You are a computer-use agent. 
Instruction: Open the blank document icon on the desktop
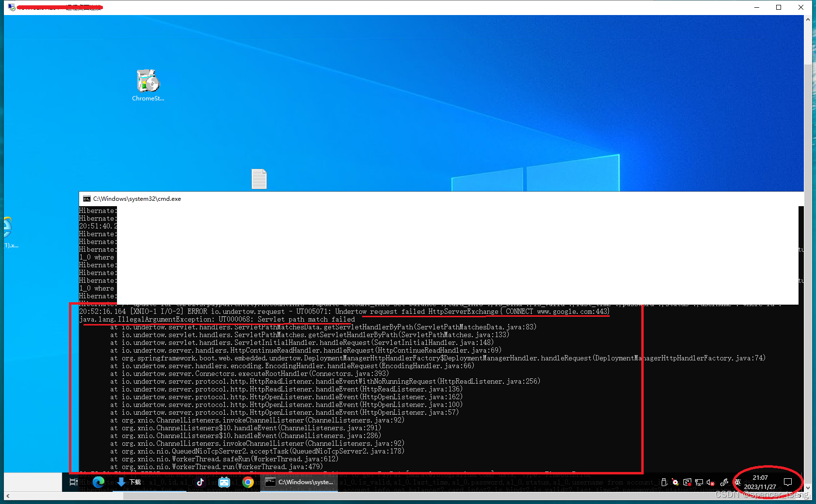click(x=259, y=179)
